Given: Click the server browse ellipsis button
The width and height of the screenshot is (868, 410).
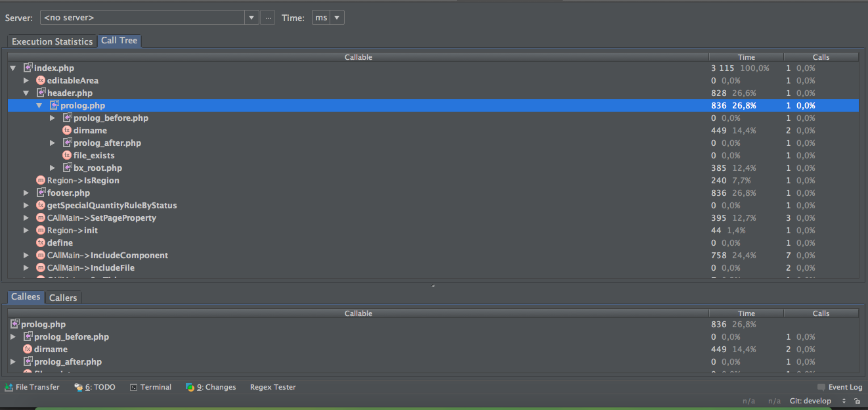Looking at the screenshot, I should point(267,18).
